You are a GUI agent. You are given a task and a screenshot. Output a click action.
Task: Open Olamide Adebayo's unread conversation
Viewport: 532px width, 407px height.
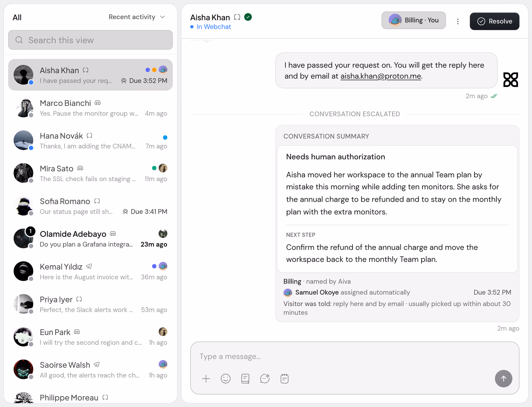coord(90,239)
